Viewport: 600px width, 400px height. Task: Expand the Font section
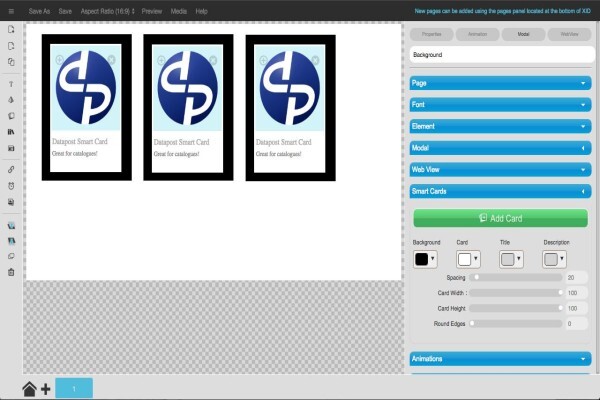click(500, 104)
